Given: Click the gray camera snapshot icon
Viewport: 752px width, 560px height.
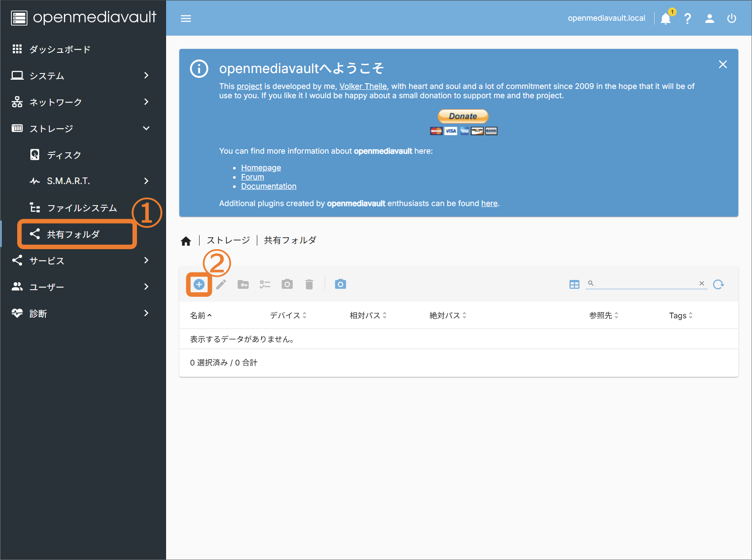Looking at the screenshot, I should coord(287,284).
